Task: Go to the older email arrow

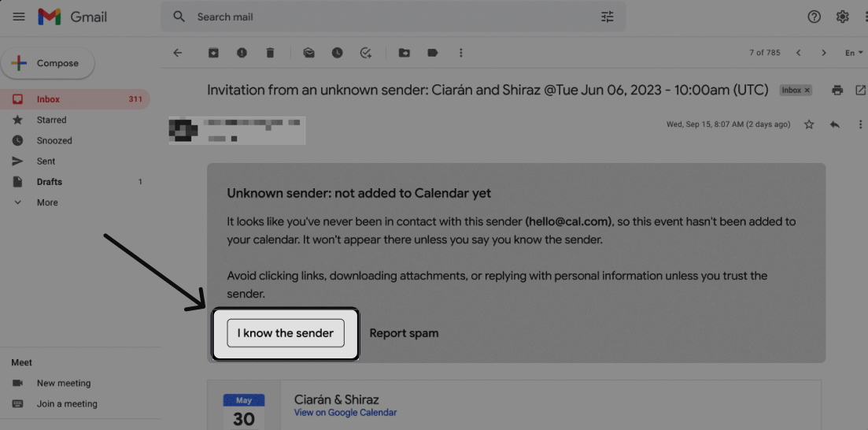Action: pos(824,53)
